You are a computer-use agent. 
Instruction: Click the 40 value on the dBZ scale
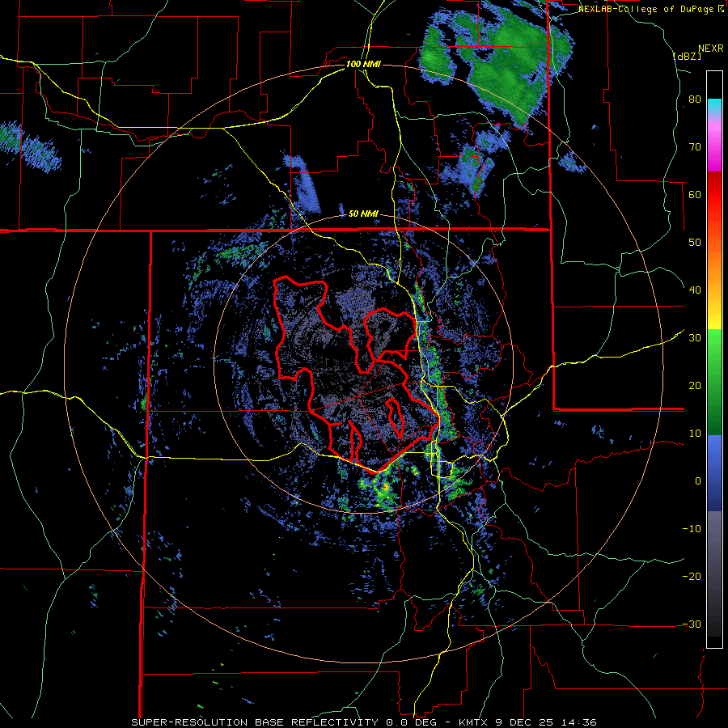(x=695, y=290)
